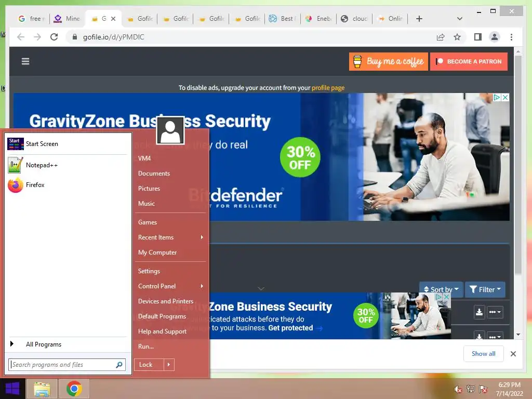Click the start menu search magnifier
Screen dimensions: 532x399
click(119, 365)
